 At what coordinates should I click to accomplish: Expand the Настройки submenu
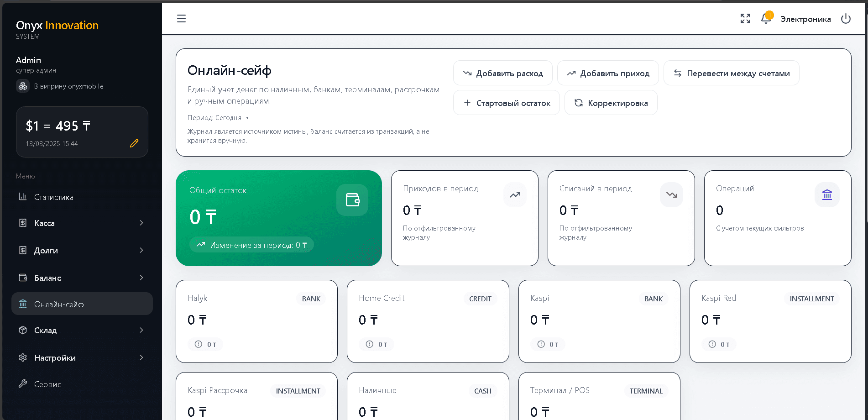(55, 357)
